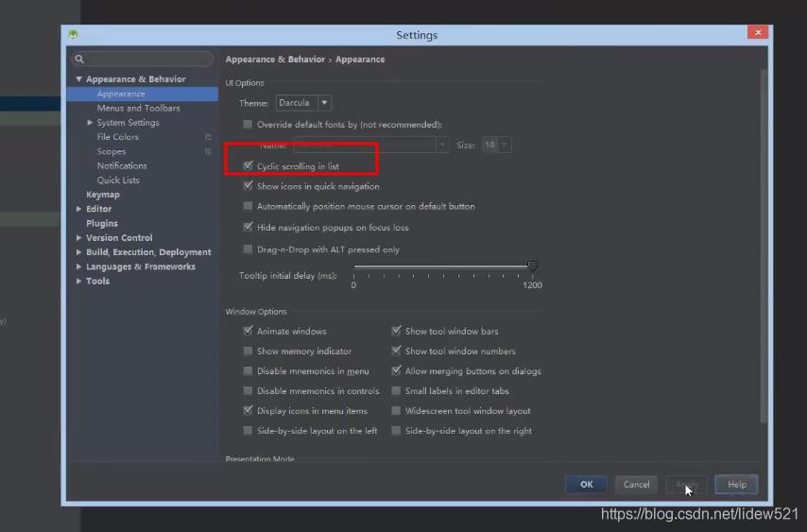807x532 pixels.
Task: Click the Android Studio icon in title bar
Action: click(x=74, y=34)
